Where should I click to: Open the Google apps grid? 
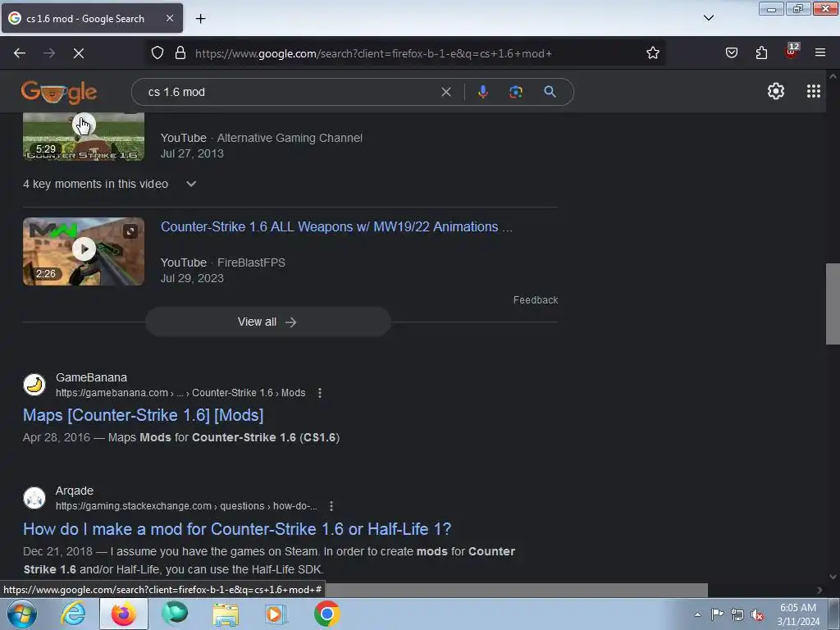click(813, 92)
